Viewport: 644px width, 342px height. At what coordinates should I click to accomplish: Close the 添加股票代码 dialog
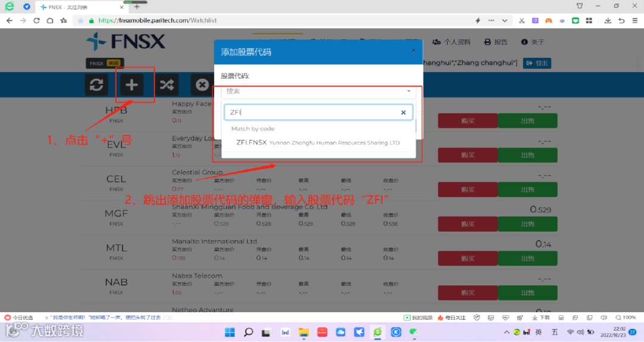tap(413, 51)
